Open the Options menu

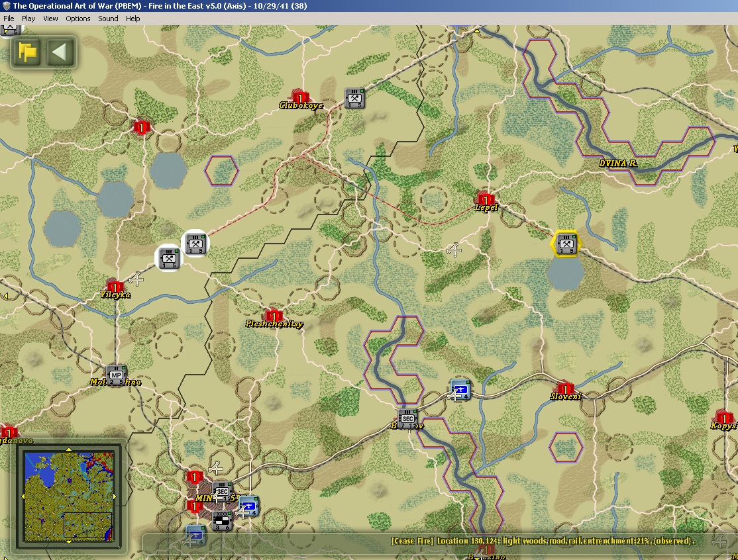78,19
